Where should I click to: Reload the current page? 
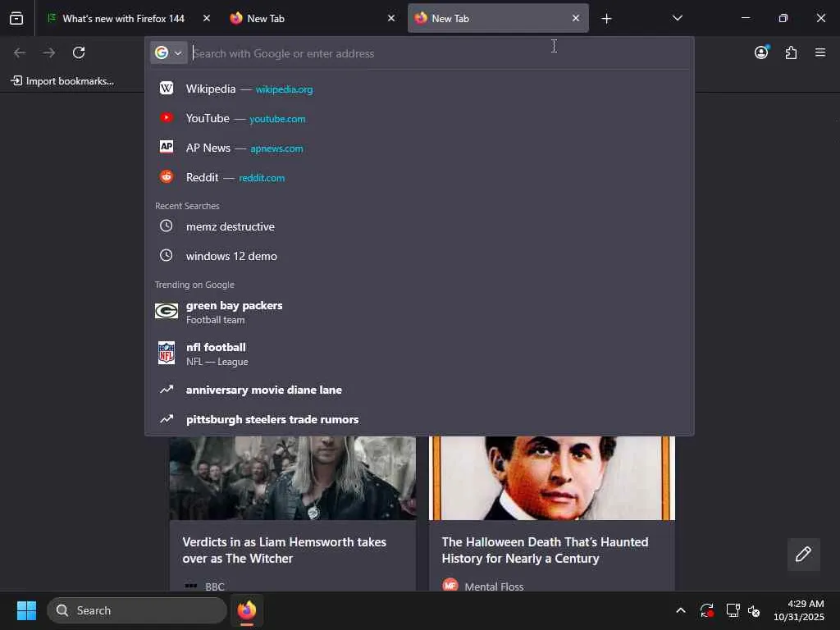[x=79, y=52]
